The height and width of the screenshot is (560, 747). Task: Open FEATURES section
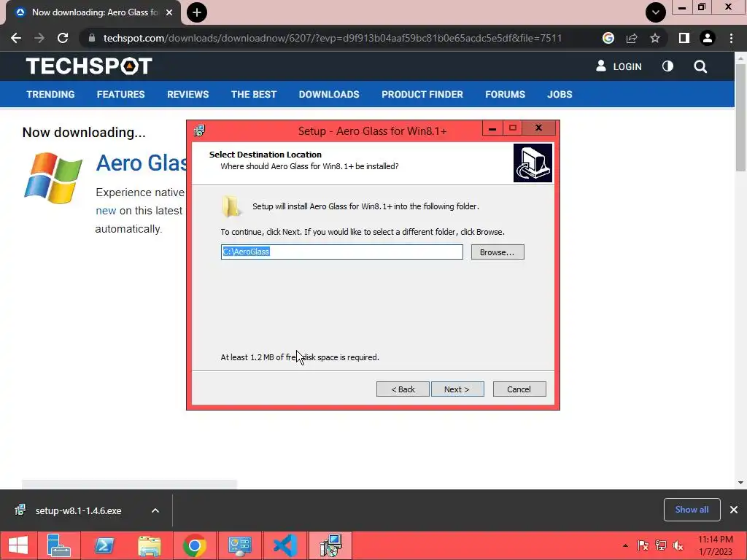120,94
